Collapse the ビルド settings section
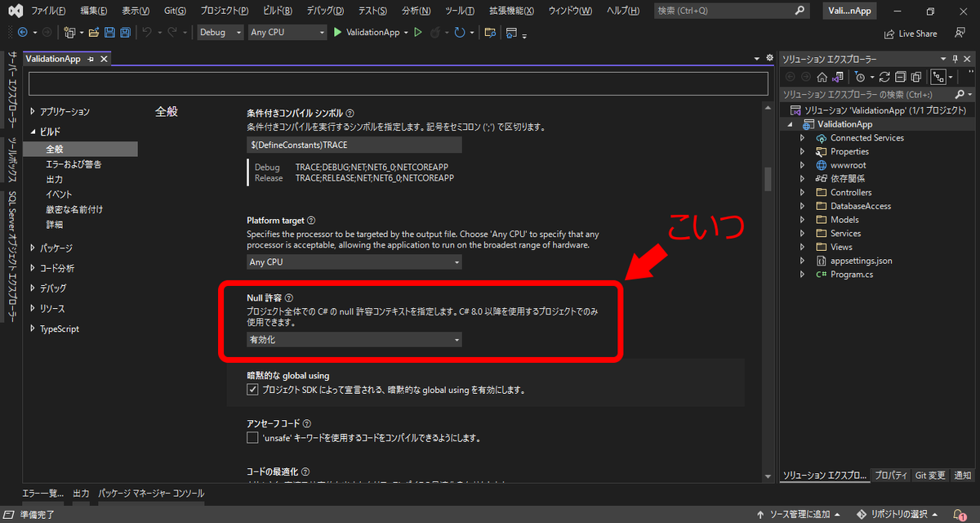The image size is (980, 523). tap(33, 132)
